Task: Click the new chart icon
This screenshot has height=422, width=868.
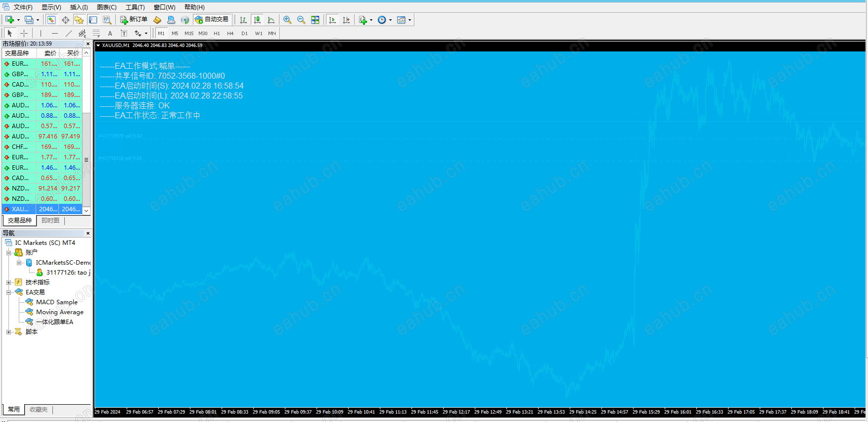Action: 9,20
